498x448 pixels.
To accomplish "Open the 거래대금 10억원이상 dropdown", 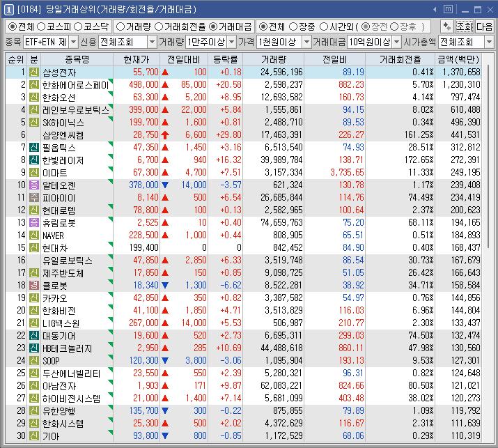I will pos(397,42).
